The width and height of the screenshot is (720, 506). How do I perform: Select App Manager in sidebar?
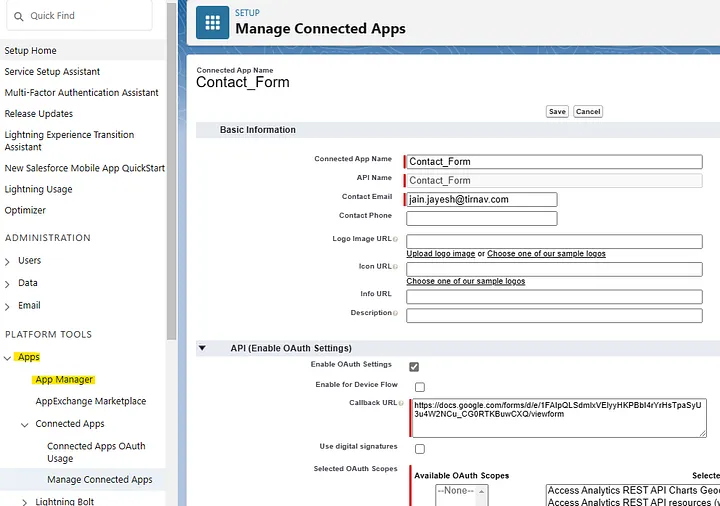tap(64, 380)
